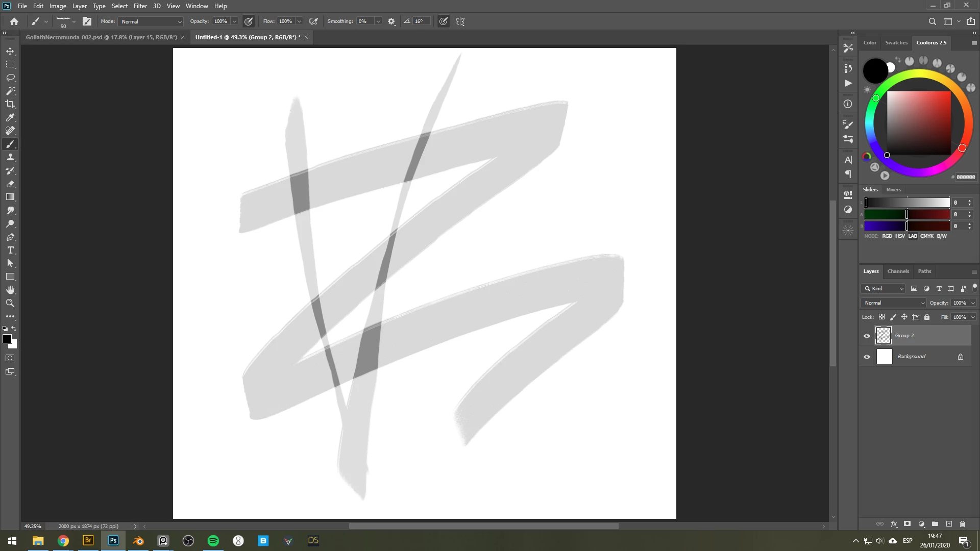Switch to the Channels tab
This screenshot has width=980, height=551.
(x=898, y=271)
